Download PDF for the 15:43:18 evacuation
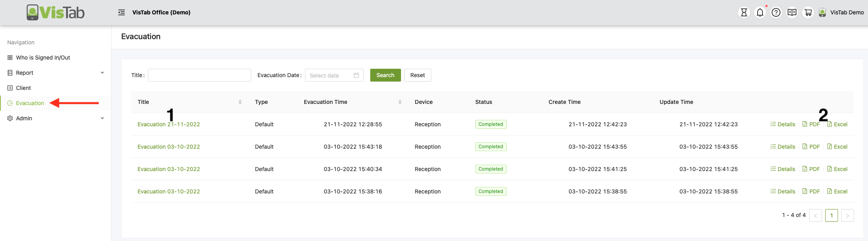Screen dimensions: 868x241 [x=811, y=147]
